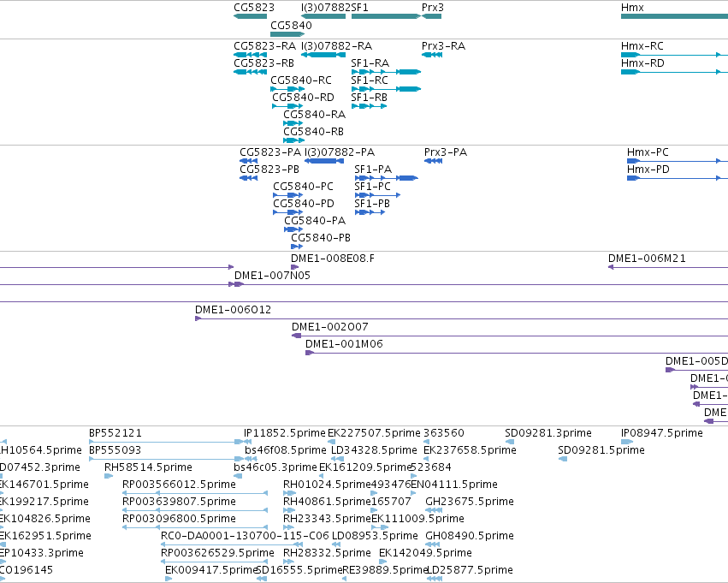Click clone DME1-007N05
The width and height of the screenshot is (728, 583).
click(x=272, y=276)
